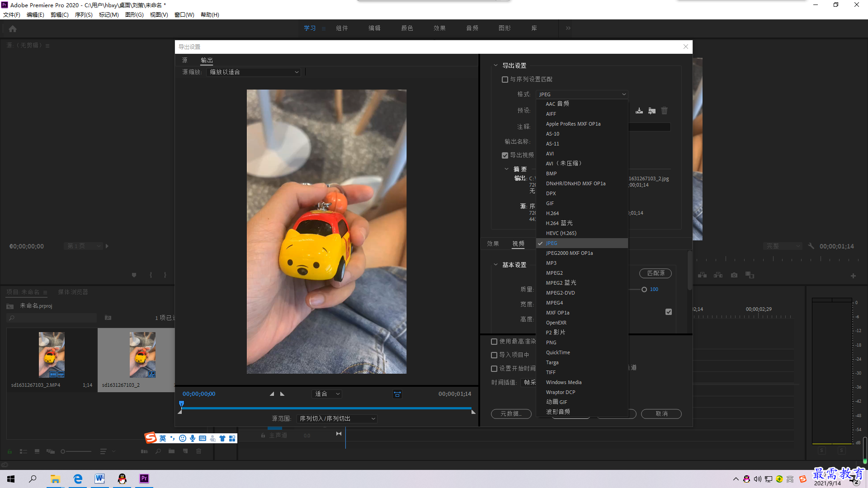This screenshot has height=488, width=868.
Task: Enable 导入项目中 checkbox
Action: tap(494, 355)
